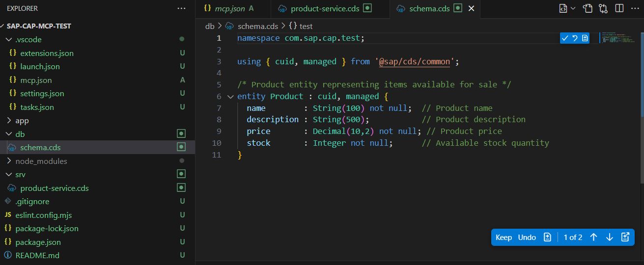644x265 pixels.
Task: Go to previous change with up arrow
Action: (593, 238)
